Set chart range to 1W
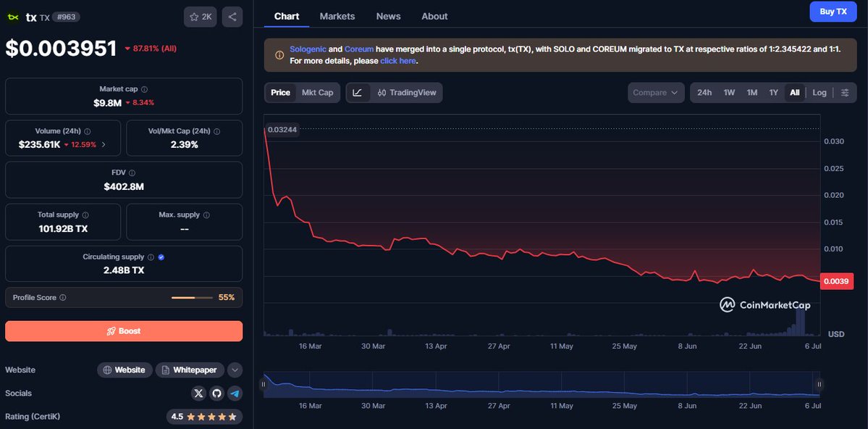The width and height of the screenshot is (868, 429). (x=729, y=93)
